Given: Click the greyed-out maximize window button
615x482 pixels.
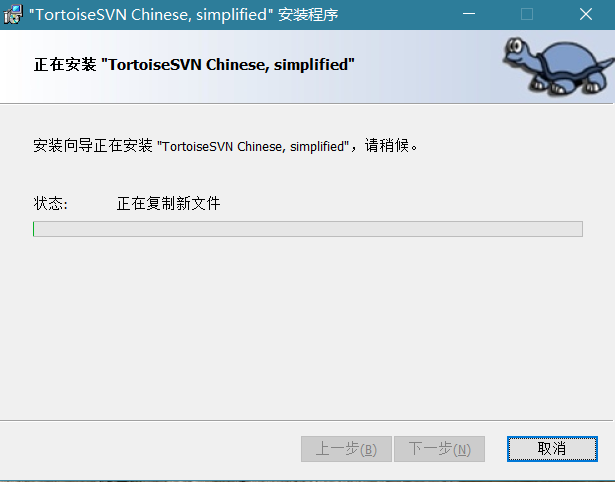Looking at the screenshot, I should click(527, 15).
